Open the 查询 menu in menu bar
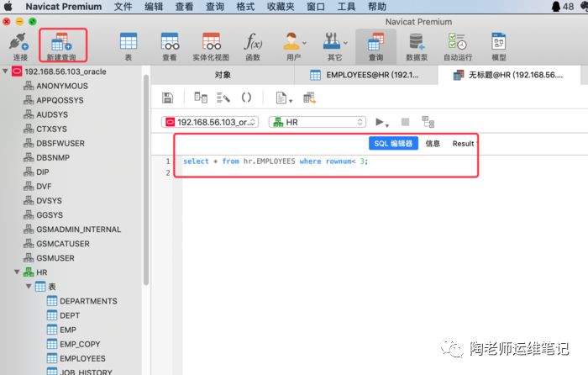The width and height of the screenshot is (588, 375). (x=215, y=7)
